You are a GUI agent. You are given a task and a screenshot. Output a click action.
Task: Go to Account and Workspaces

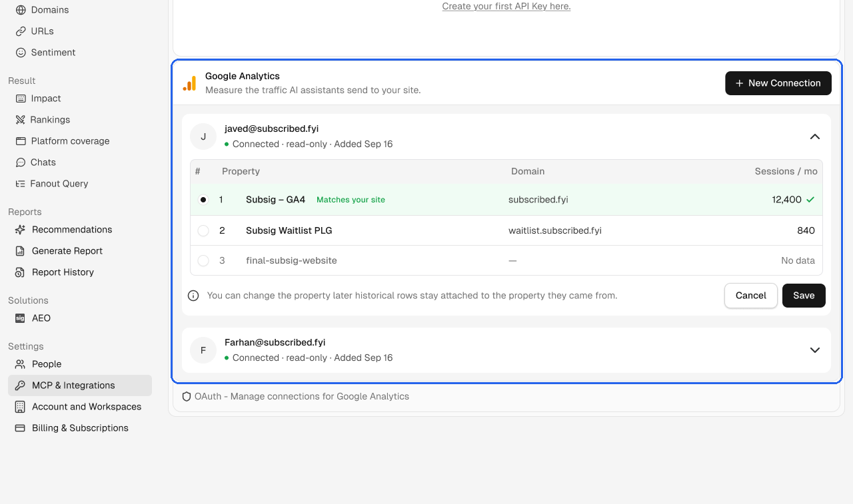tap(80, 407)
